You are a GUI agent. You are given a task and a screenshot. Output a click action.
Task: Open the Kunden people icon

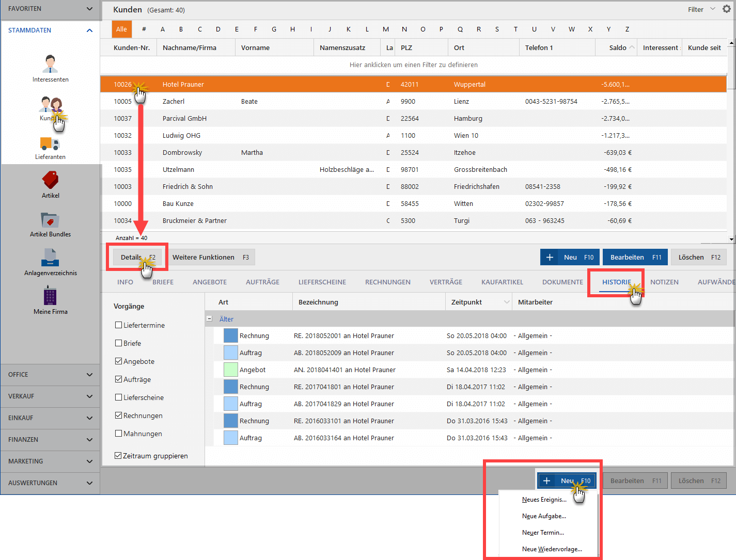coord(50,105)
